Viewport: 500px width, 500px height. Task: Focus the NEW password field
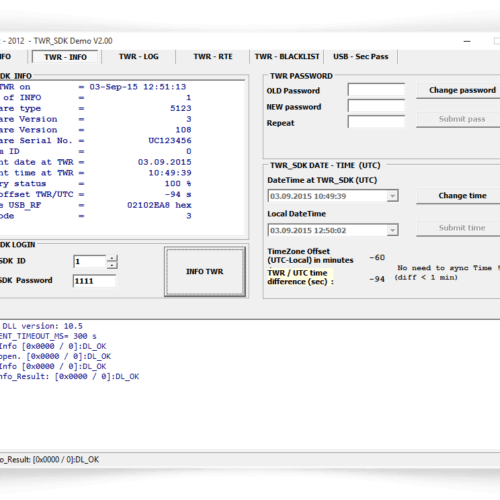[x=376, y=106]
